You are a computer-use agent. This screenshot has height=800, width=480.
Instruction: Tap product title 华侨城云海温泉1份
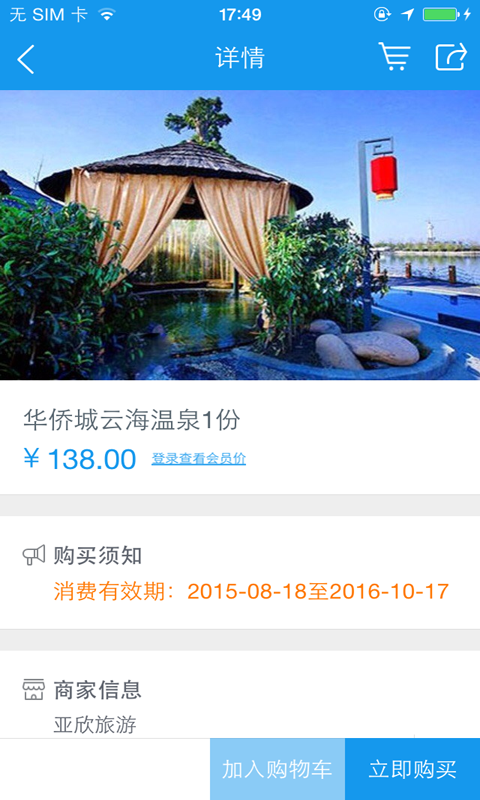tap(131, 420)
